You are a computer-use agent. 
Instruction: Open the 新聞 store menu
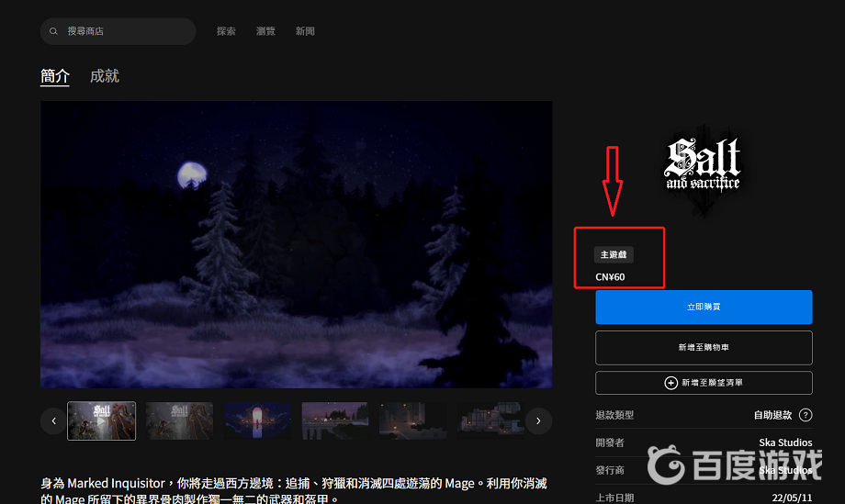point(305,31)
